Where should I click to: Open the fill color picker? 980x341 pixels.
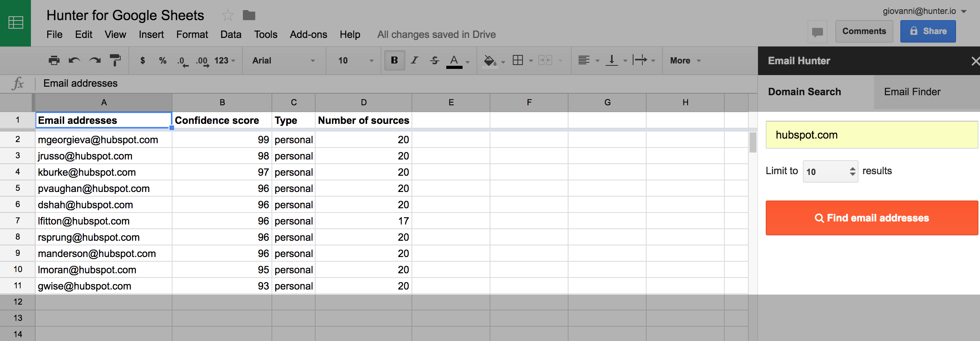pyautogui.click(x=490, y=60)
